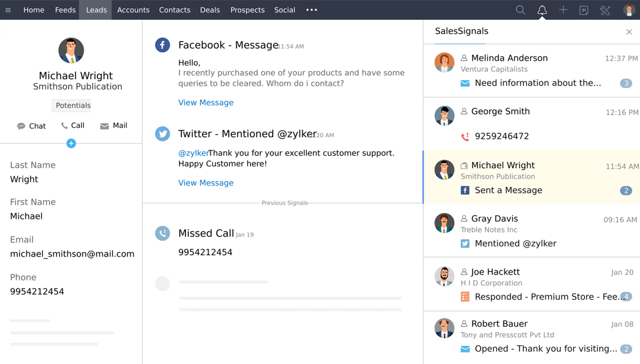640x364 pixels.
Task: Click Facebook icon in Michael Wright signal
Action: point(465,190)
